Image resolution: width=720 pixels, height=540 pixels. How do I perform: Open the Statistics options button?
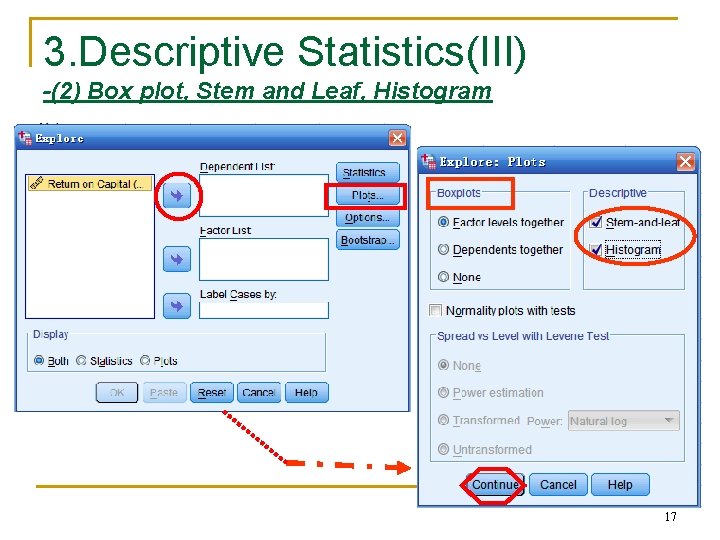click(x=367, y=172)
